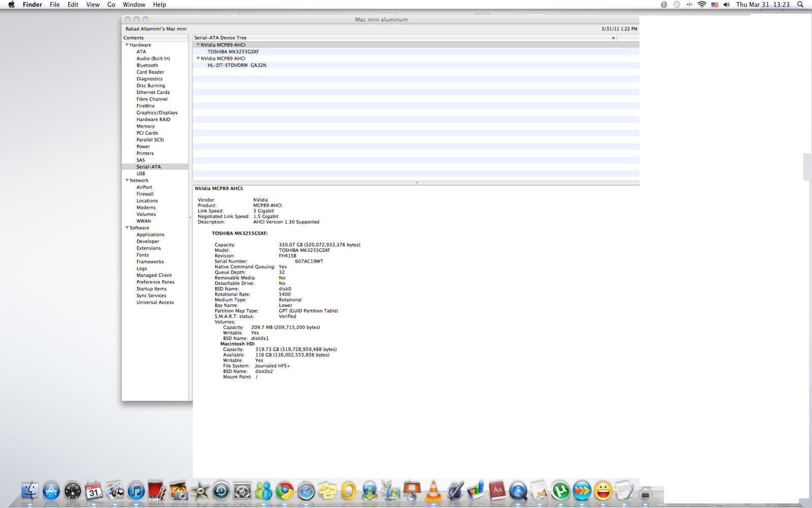Click the report date 3/31/11 1:22 PM
Image resolution: width=812 pixels, height=508 pixels.
[x=619, y=29]
